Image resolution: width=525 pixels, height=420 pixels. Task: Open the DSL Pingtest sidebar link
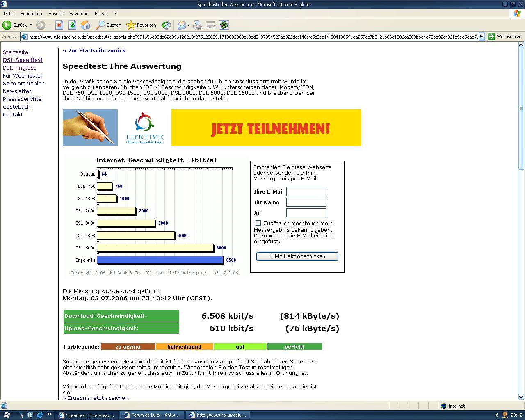pyautogui.click(x=19, y=68)
